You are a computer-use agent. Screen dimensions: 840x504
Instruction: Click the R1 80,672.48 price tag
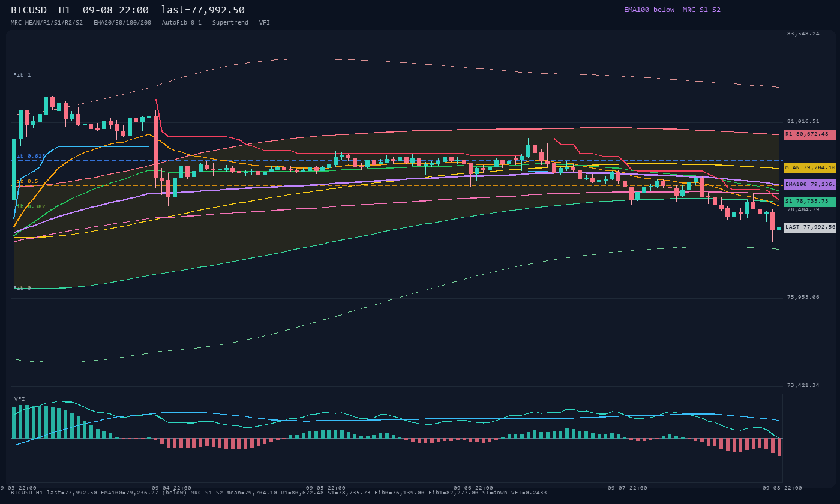point(809,134)
